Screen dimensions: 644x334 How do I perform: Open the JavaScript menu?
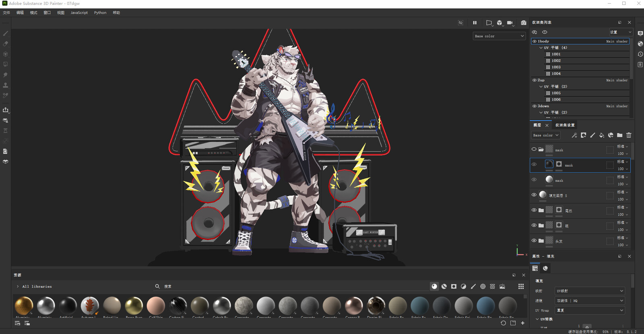point(79,13)
